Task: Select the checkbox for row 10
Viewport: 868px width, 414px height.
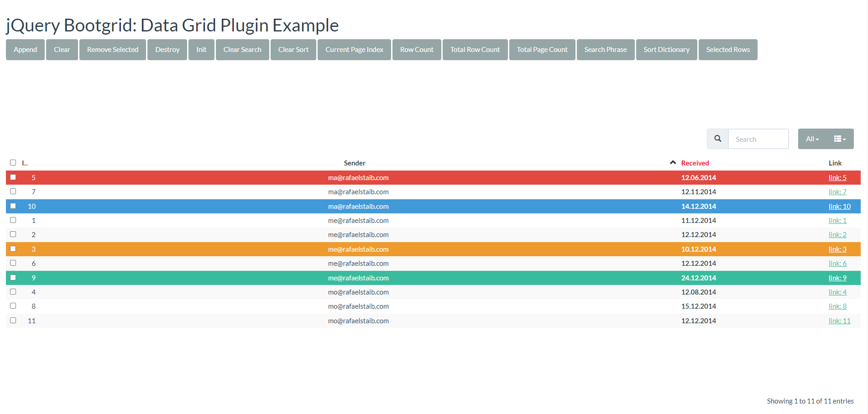Action: tap(13, 206)
